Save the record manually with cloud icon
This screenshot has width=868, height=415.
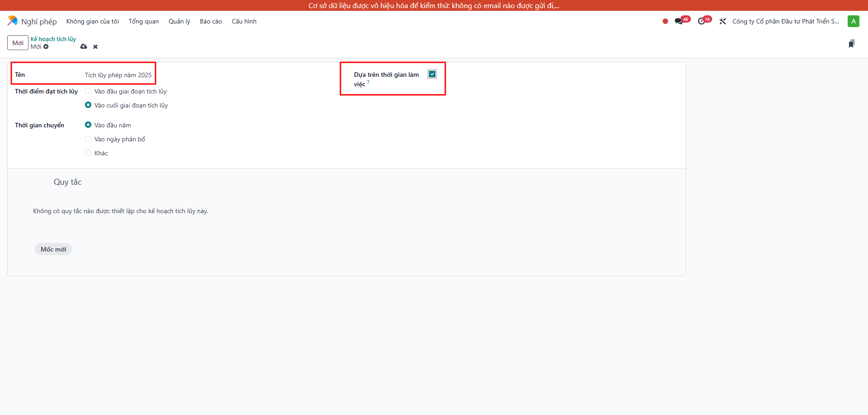click(84, 47)
